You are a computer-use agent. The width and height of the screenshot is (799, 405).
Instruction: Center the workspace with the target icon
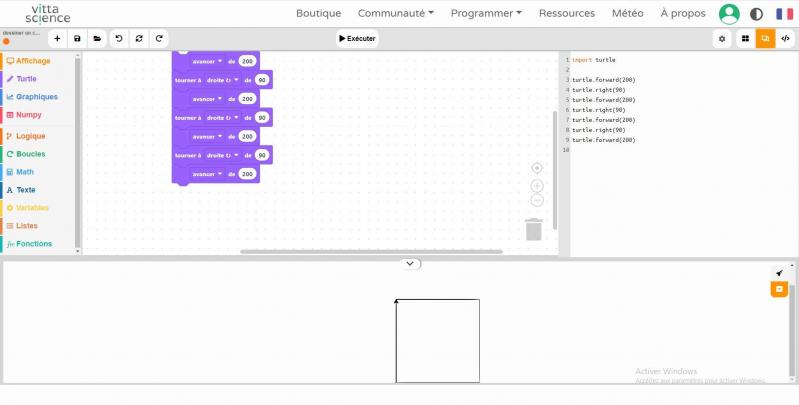pos(537,168)
